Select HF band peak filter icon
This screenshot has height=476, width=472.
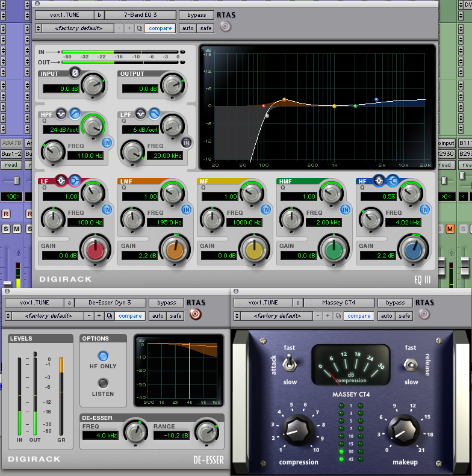pyautogui.click(x=379, y=181)
